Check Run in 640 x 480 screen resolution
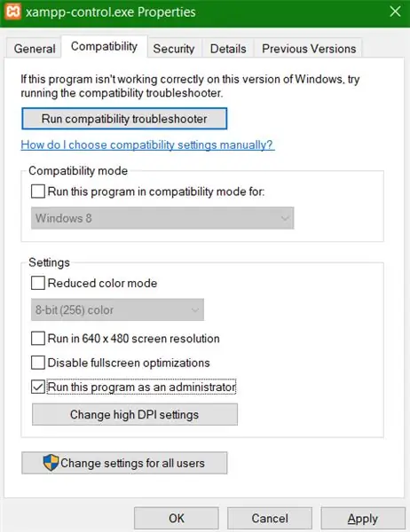This screenshot has height=532, width=410. pyautogui.click(x=37, y=338)
